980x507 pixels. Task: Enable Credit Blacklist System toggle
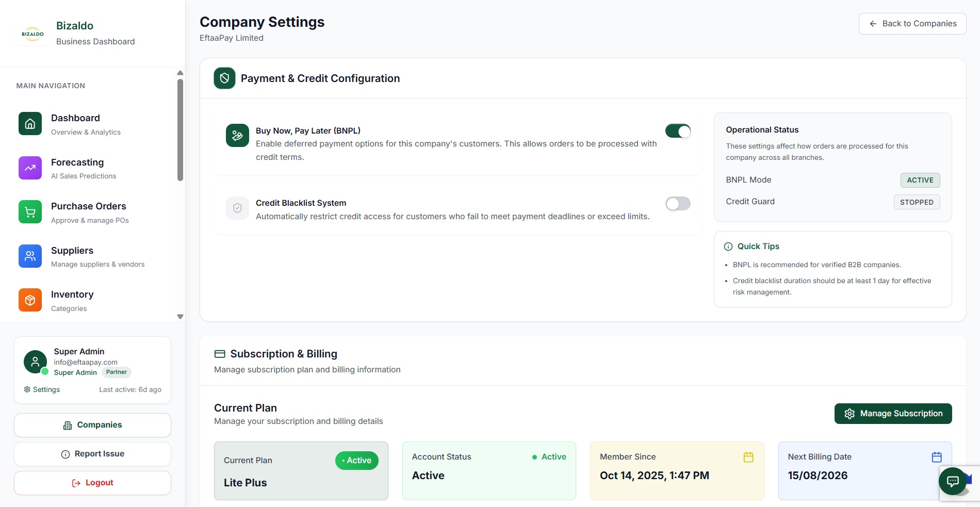point(678,204)
